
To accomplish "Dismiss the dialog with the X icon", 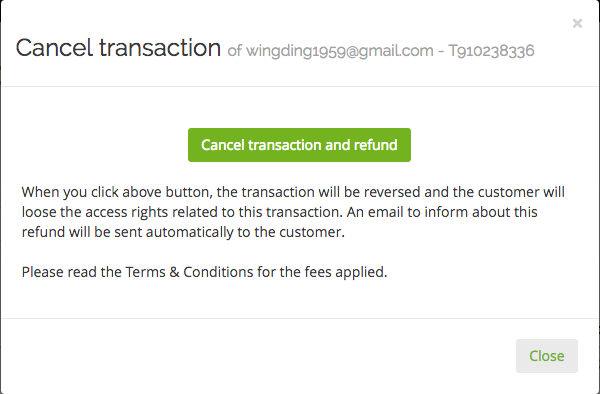I will (577, 24).
